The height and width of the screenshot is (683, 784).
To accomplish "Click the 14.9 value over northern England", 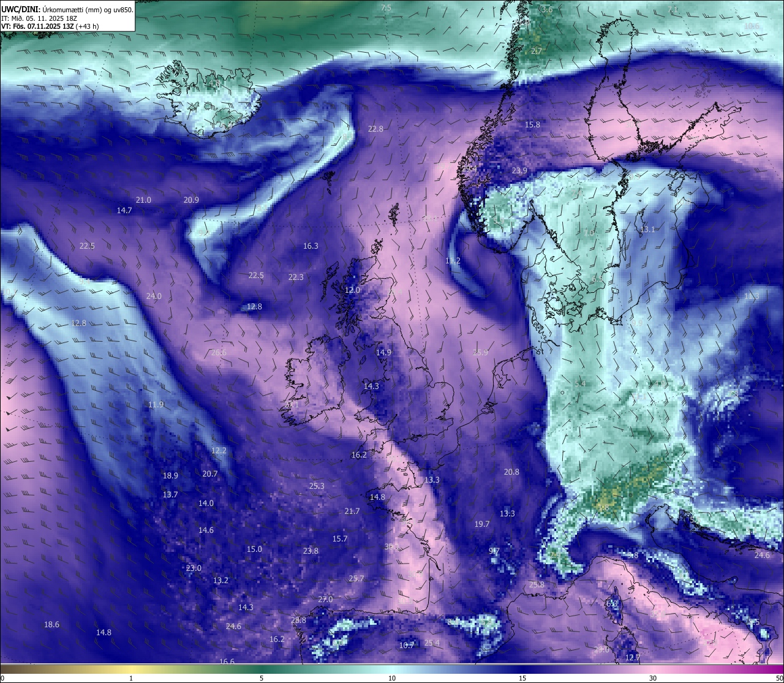I will 383,352.
